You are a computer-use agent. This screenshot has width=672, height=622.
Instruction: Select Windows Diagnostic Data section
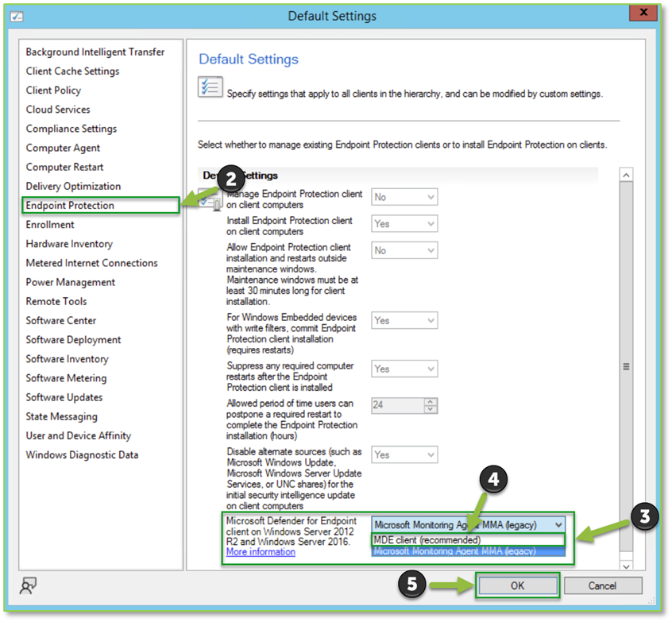79,454
